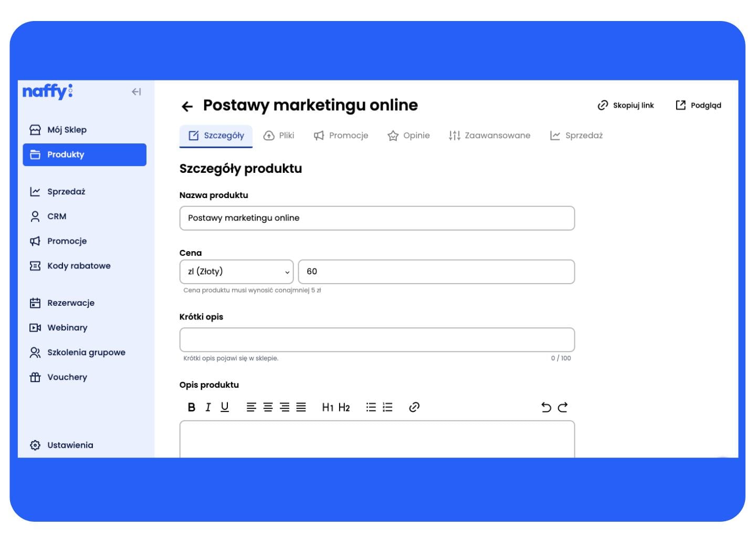Open Ustawienia settings
Screen dimensions: 756x538
85,445
